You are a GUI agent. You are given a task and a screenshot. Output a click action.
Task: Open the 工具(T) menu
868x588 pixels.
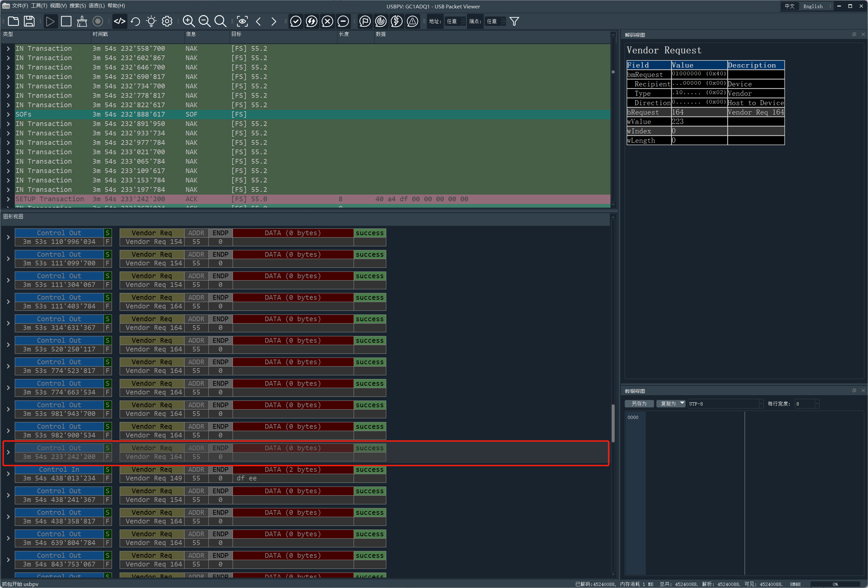pos(39,6)
